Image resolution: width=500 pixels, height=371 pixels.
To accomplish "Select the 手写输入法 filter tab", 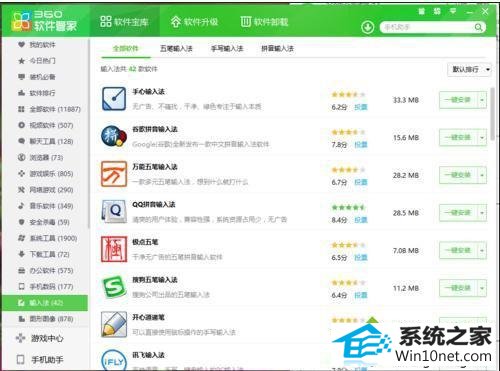I will pos(227,49).
